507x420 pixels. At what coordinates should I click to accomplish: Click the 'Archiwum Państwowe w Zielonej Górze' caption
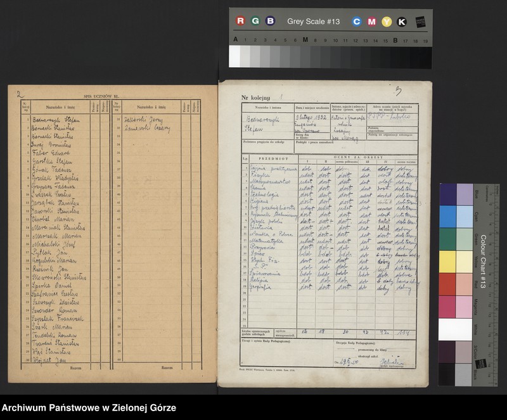pos(89,408)
